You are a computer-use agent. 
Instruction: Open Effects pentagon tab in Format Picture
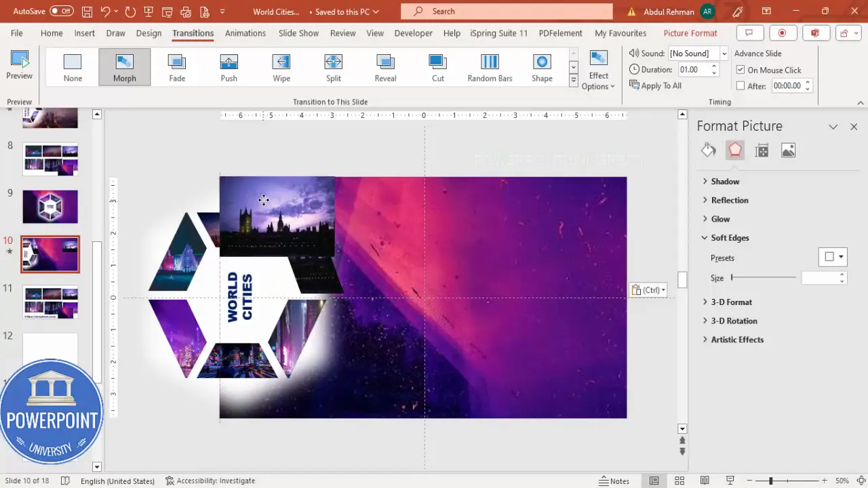coord(735,150)
